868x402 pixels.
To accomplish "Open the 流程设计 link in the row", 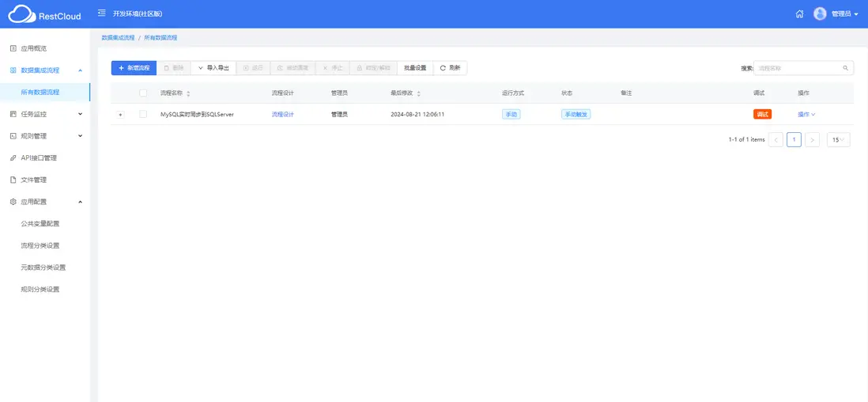I will point(283,114).
